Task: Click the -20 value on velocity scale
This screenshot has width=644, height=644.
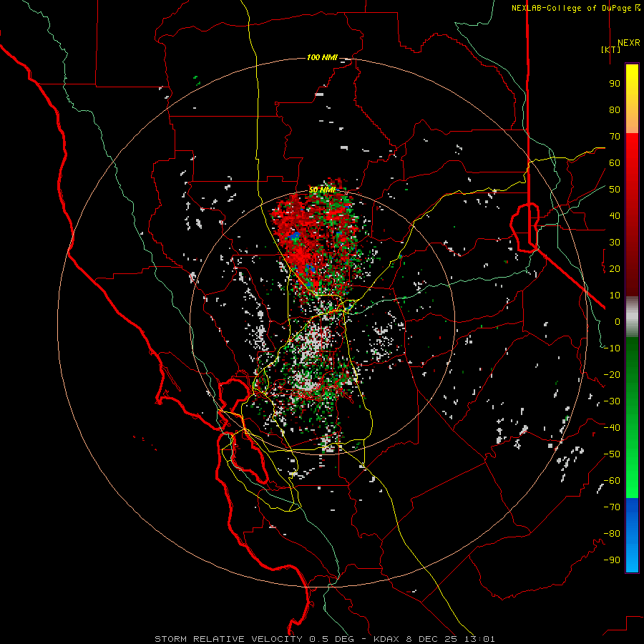Action: 612,374
